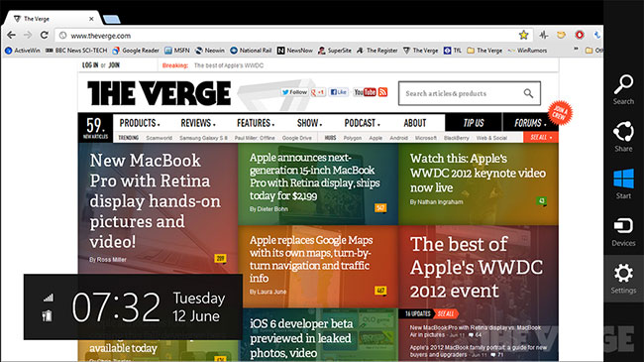Expand the PRODUCTS menu dropdown
Image resolution: width=644 pixels, height=362 pixels.
pyautogui.click(x=140, y=123)
